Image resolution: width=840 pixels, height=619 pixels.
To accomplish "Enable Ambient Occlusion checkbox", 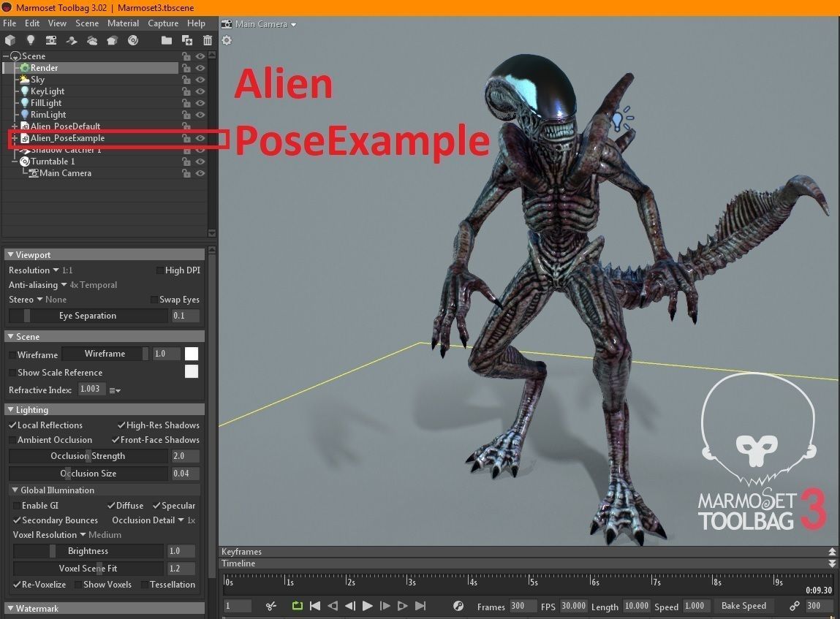I will (12, 440).
